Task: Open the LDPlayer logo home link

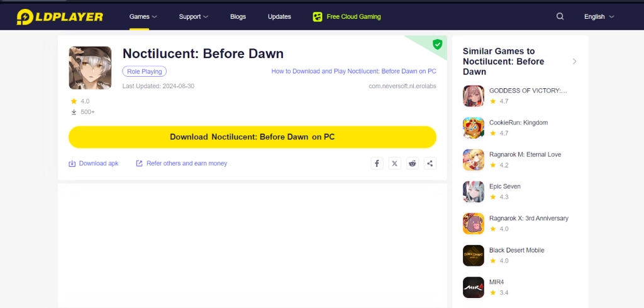Action: point(60,17)
